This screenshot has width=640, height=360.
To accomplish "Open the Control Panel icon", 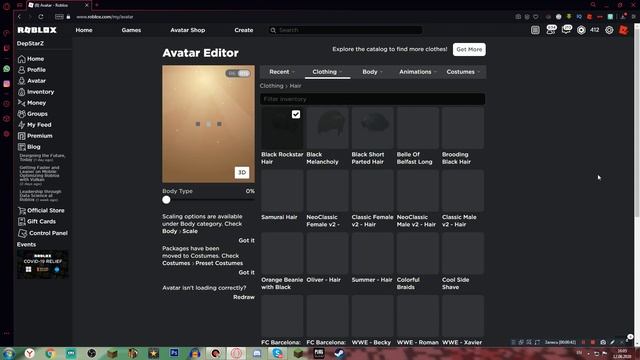I will [x=22, y=233].
